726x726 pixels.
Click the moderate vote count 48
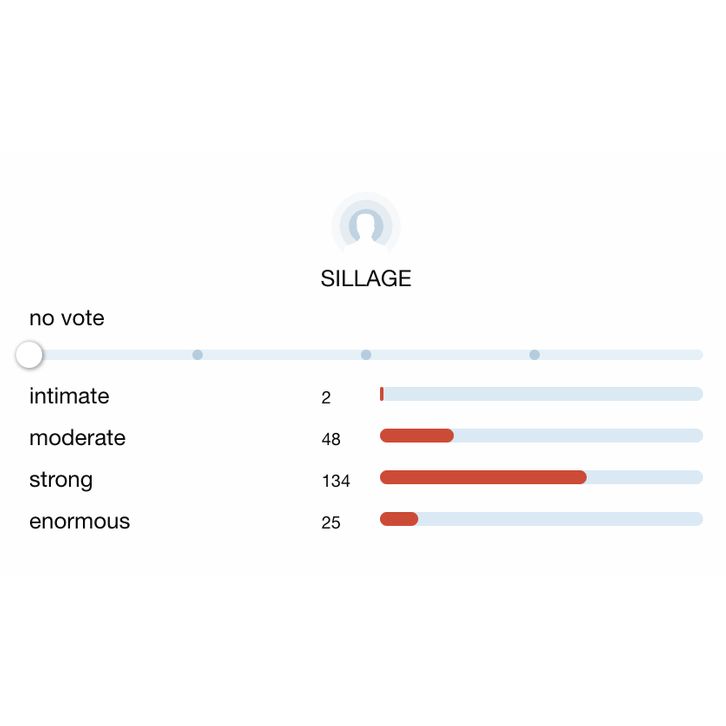tap(331, 439)
